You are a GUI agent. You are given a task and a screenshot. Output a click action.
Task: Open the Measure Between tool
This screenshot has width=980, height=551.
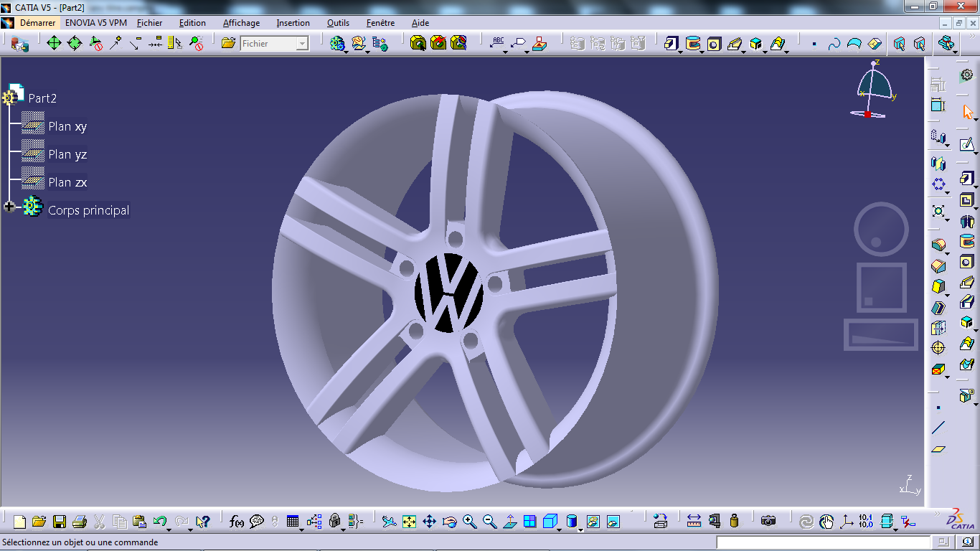coord(694,522)
